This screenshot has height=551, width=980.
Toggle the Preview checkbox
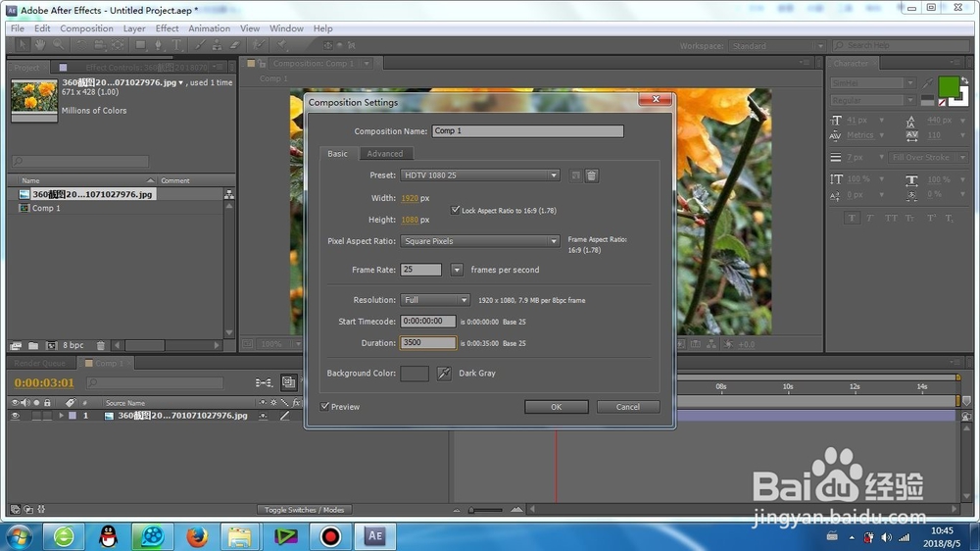click(325, 407)
